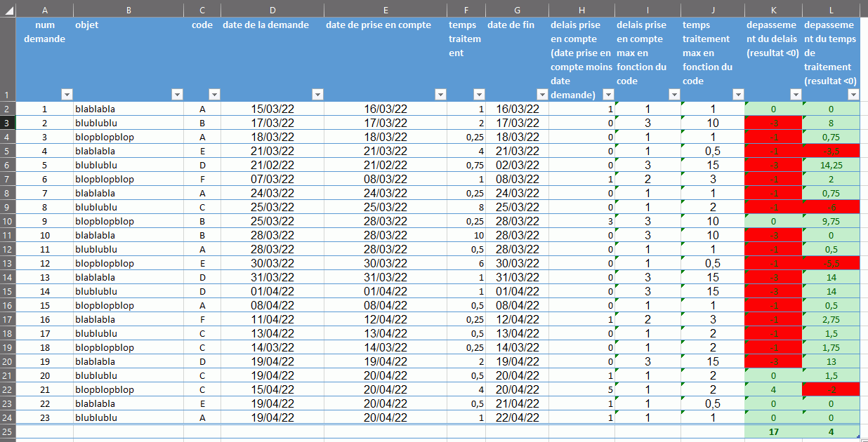Select row 13 header
868x442 pixels.
[8, 263]
